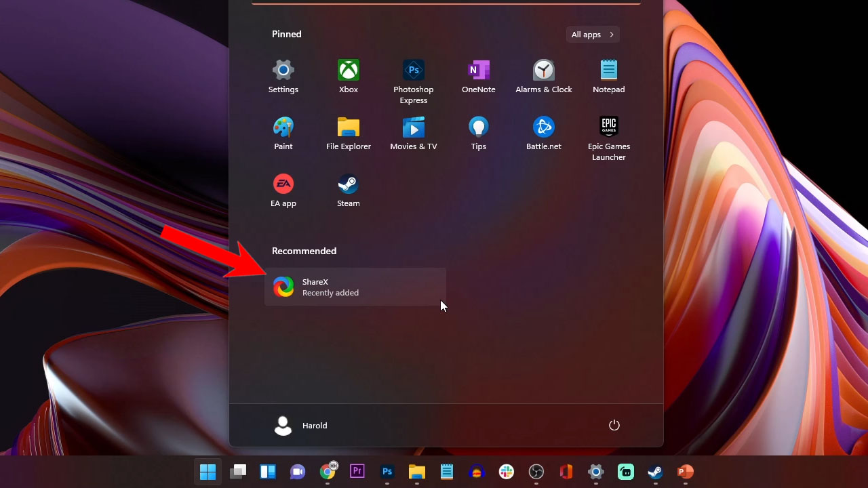This screenshot has height=488, width=868.
Task: Open Premiere Pro from the taskbar
Action: (357, 472)
